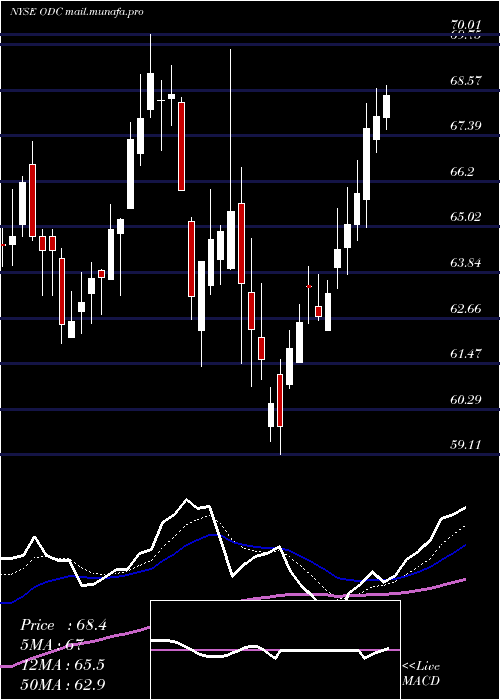The height and width of the screenshot is (700, 500).
Task: Click the 68.57 price axis label
Action: click(466, 81)
